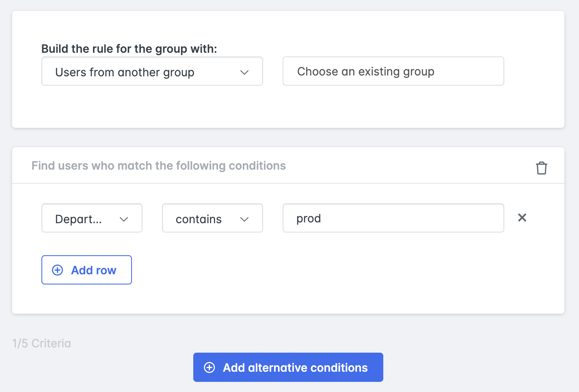The height and width of the screenshot is (392, 579).
Task: Click the '1/5 Criteria' counter label
Action: (42, 343)
